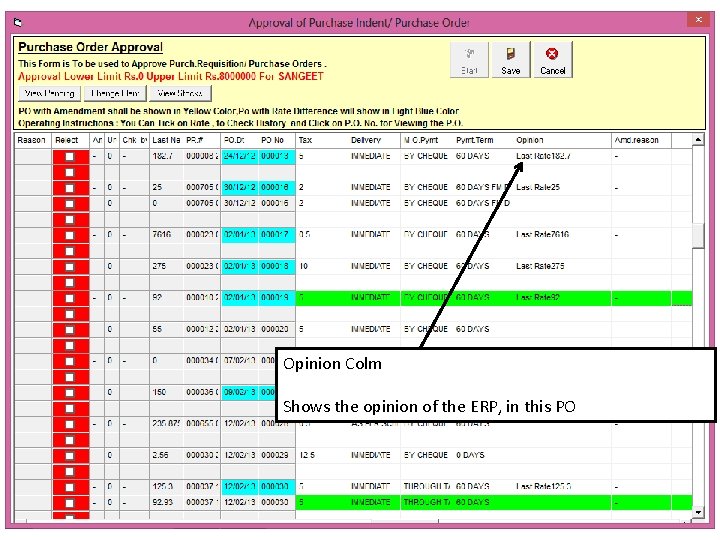Click THROUGH T payment cell in bottom green row
The image size is (720, 540).
[x=426, y=502]
